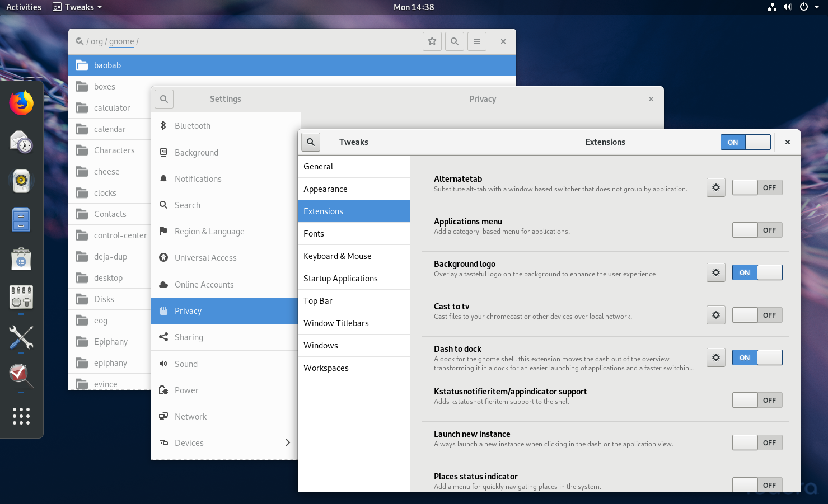Open the red checkmark magnifier dock icon
Image resolution: width=828 pixels, height=504 pixels.
click(21, 375)
